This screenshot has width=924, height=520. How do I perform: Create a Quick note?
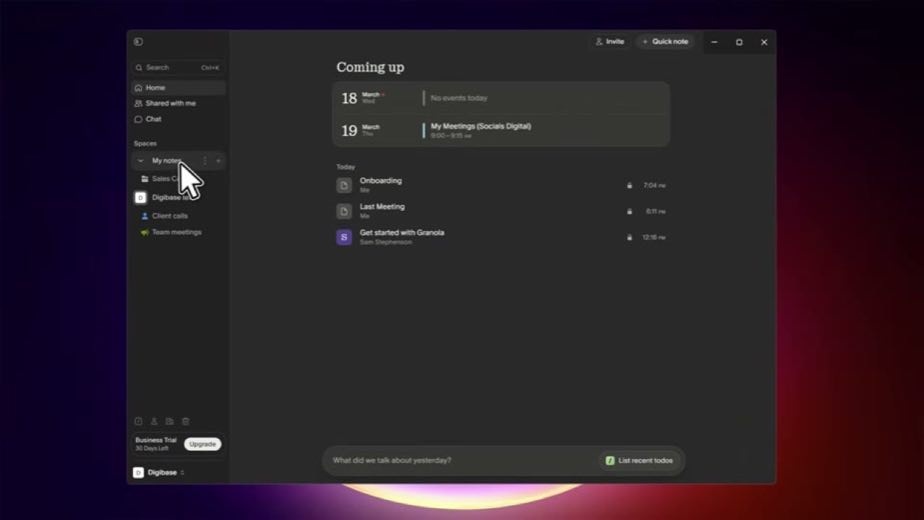665,42
